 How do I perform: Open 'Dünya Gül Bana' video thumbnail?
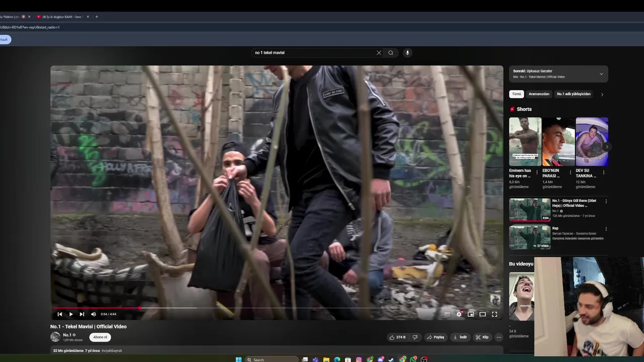tap(530, 210)
